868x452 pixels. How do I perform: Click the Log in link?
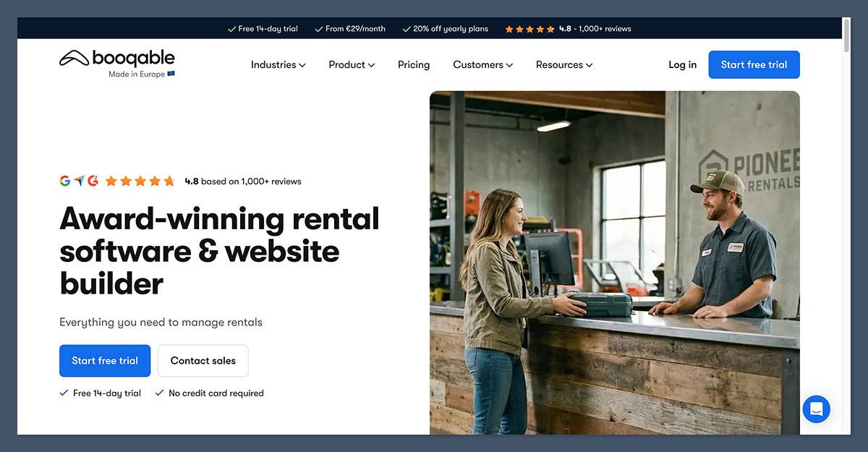(682, 65)
